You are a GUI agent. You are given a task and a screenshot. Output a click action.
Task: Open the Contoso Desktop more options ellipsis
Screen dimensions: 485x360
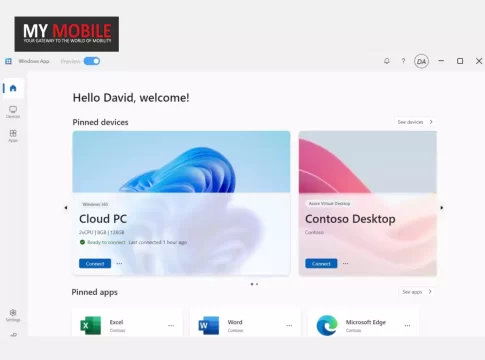pos(346,263)
